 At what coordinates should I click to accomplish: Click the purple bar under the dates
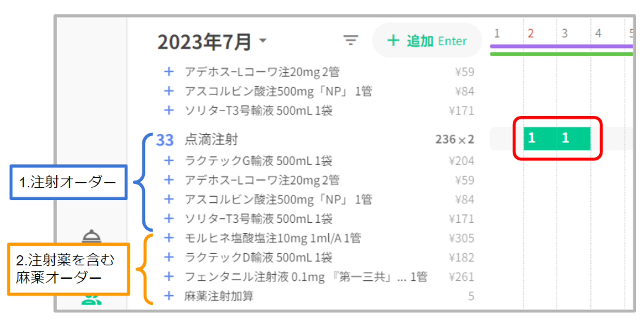[560, 46]
